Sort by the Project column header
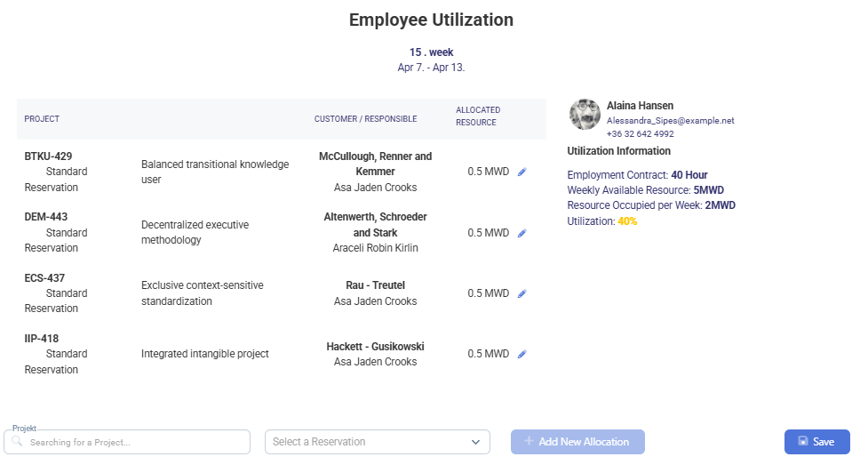The height and width of the screenshot is (465, 868). tap(42, 119)
